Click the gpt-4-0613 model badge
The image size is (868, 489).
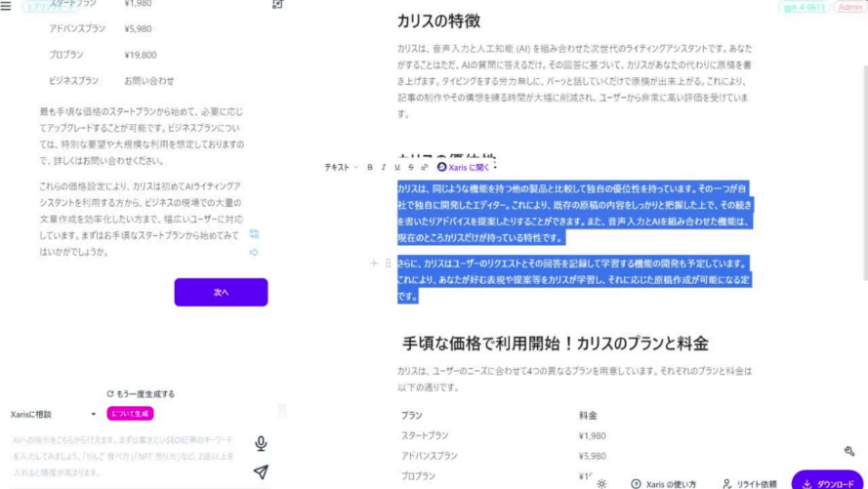point(804,7)
